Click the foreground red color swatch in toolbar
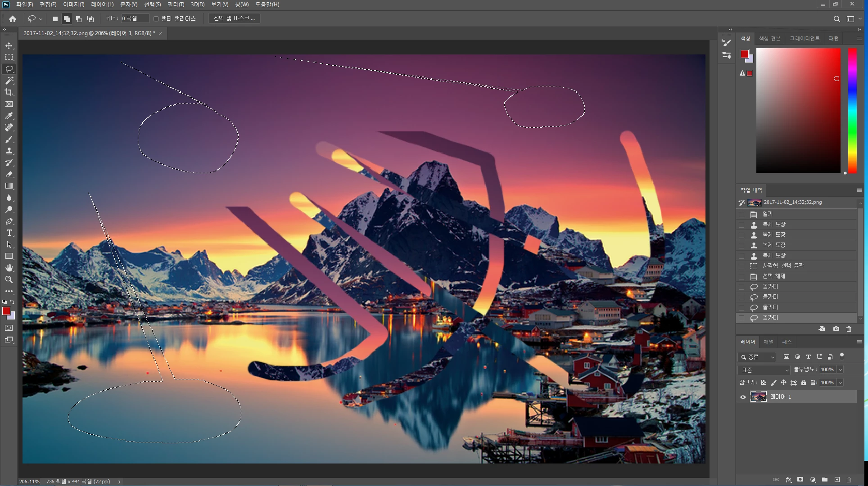 tap(6, 311)
